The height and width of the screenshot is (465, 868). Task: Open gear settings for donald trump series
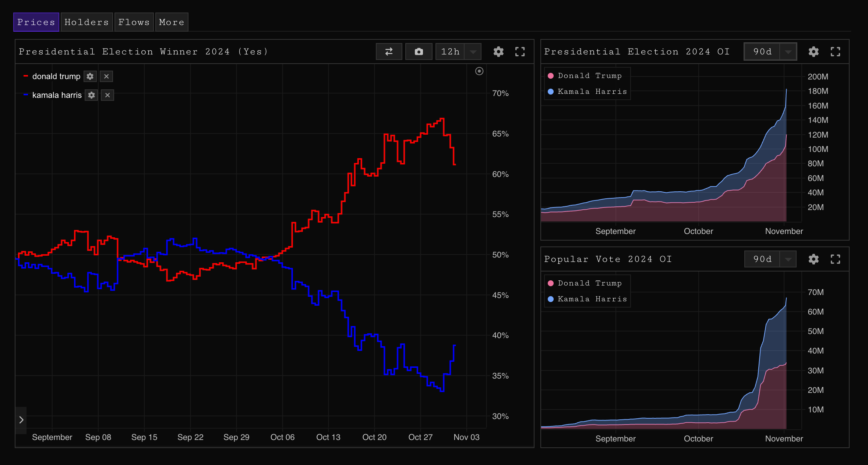click(x=90, y=77)
